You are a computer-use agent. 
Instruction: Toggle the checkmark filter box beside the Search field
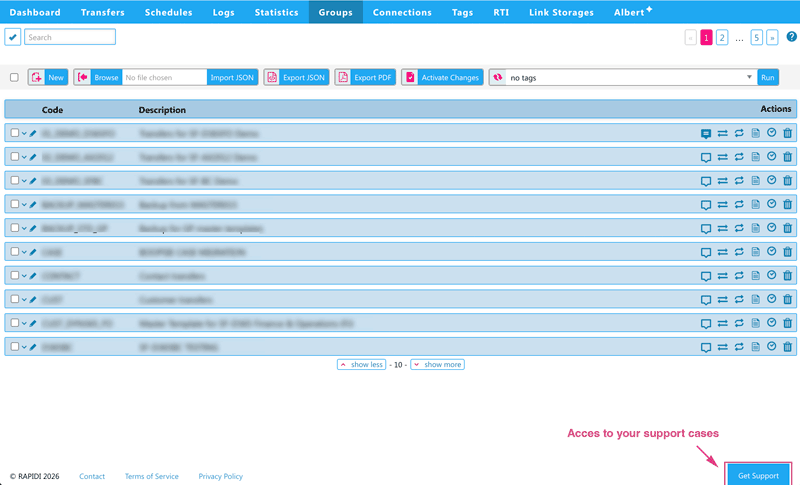[x=13, y=37]
